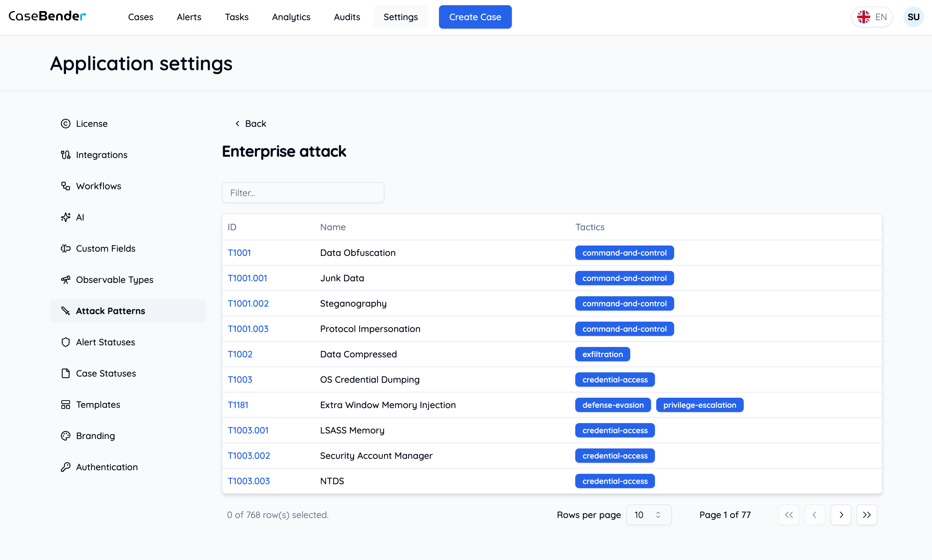
Task: Go to the next page of results
Action: pos(841,515)
